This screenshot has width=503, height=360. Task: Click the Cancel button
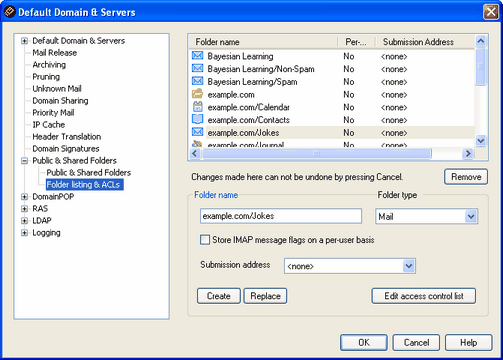(416, 343)
